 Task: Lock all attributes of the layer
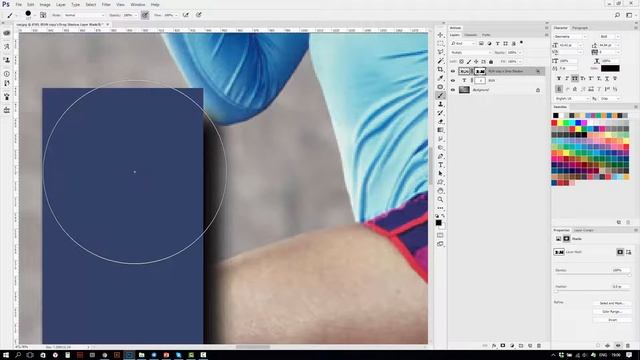[x=491, y=62]
